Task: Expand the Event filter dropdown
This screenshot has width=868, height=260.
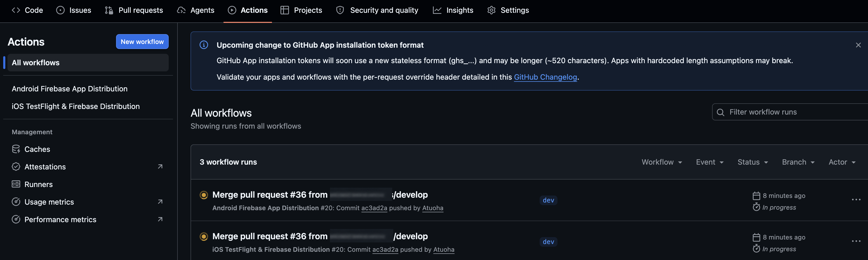Action: tap(710, 162)
